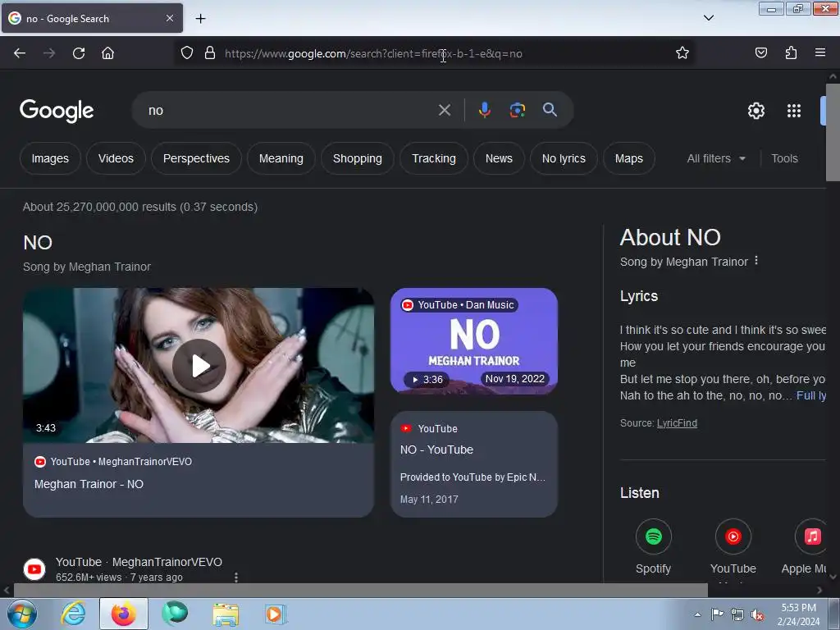Listen on Spotify icon
840x630 pixels.
pos(654,536)
